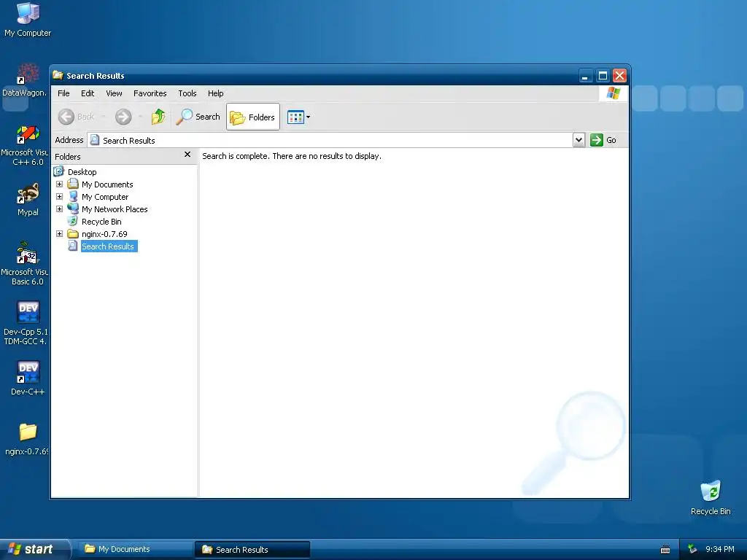Maximize the Search Results window
Screen dimensions: 747x560
pos(603,76)
